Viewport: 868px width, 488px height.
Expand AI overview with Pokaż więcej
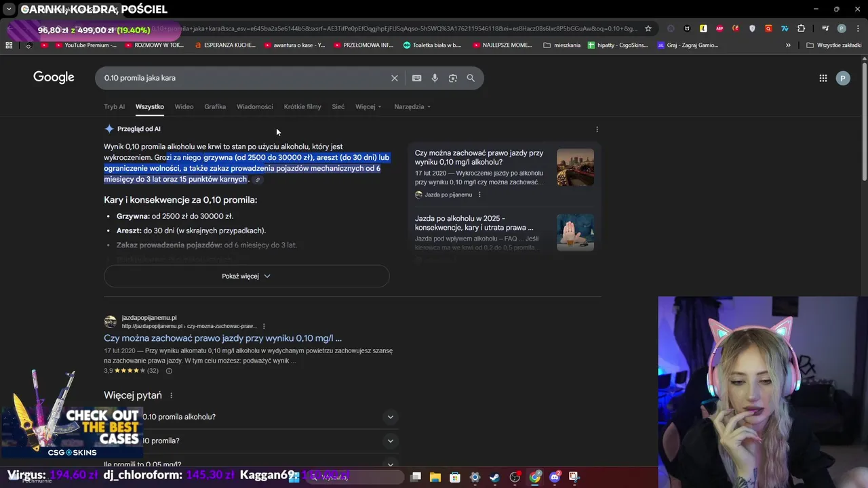point(246,276)
